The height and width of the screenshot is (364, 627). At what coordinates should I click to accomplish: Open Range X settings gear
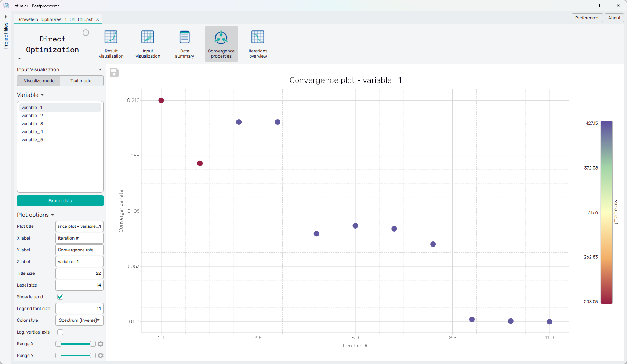click(x=101, y=344)
